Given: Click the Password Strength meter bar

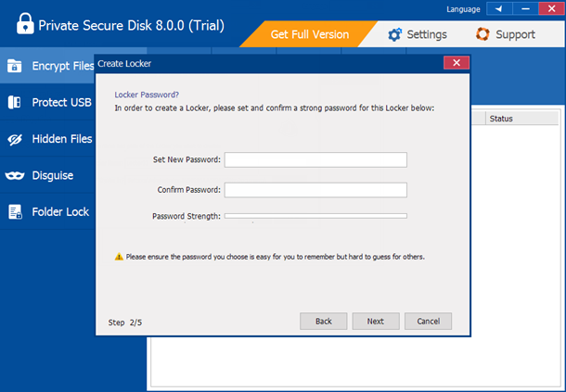Looking at the screenshot, I should tap(315, 216).
